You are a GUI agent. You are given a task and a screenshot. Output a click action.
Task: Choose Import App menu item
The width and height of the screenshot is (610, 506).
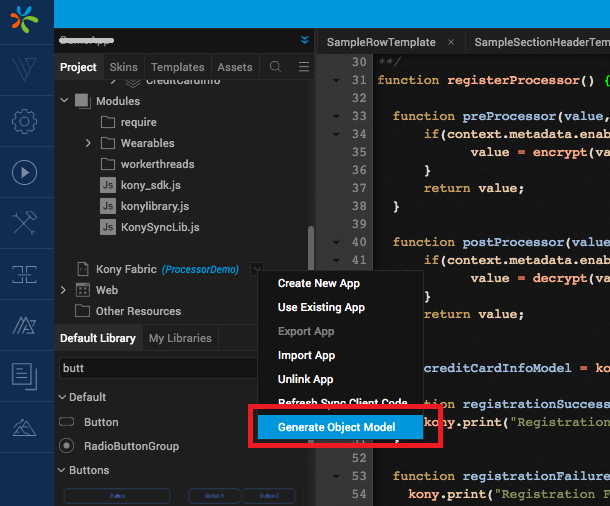[x=306, y=355]
